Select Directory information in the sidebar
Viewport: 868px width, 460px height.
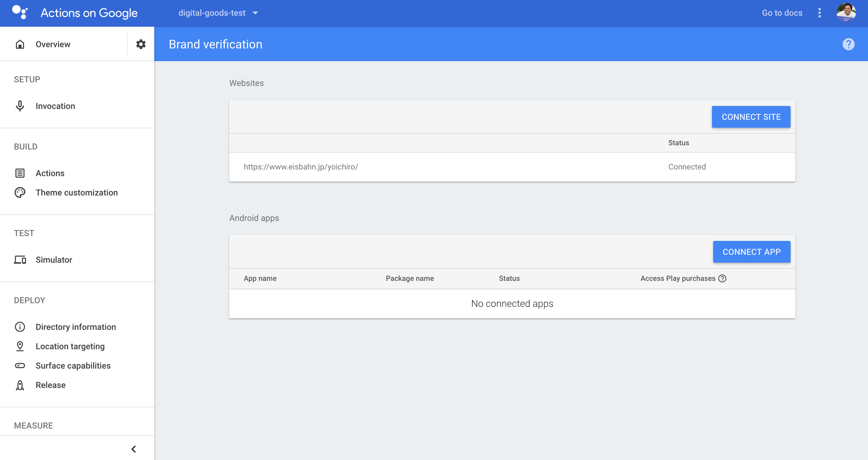[x=76, y=327]
